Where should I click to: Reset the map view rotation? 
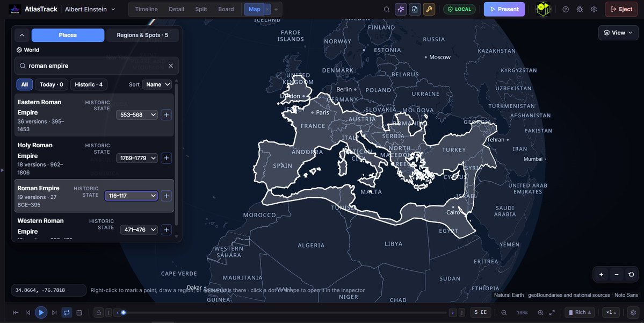631,275
